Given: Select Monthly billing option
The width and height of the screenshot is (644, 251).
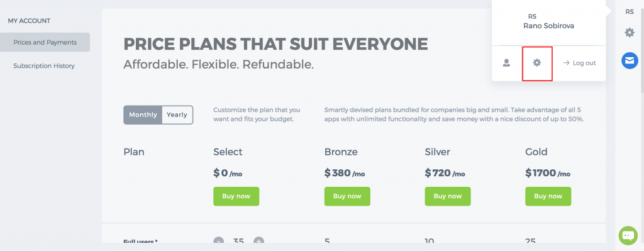Looking at the screenshot, I should point(143,114).
